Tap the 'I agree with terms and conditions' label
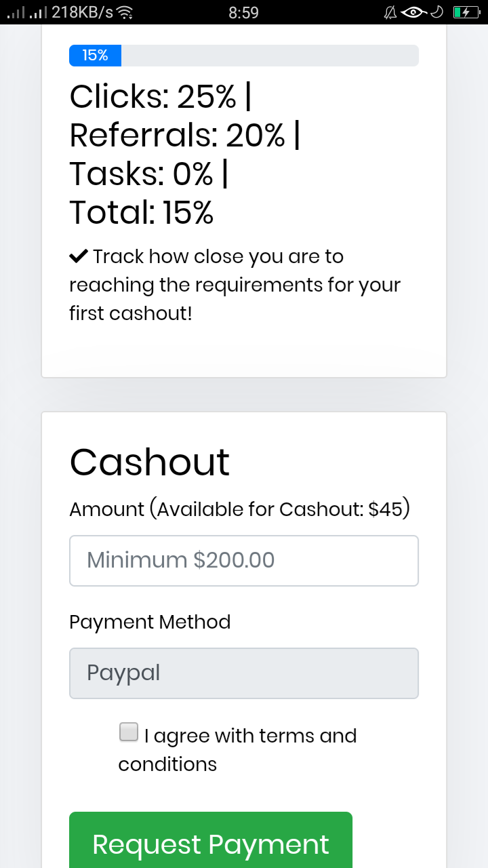The width and height of the screenshot is (488, 868). click(x=237, y=749)
